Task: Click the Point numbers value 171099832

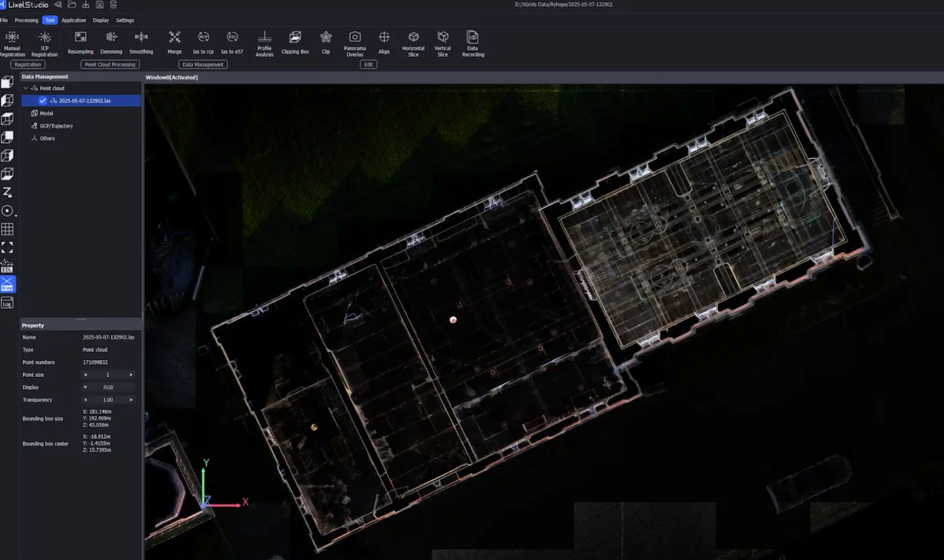Action: (96, 362)
